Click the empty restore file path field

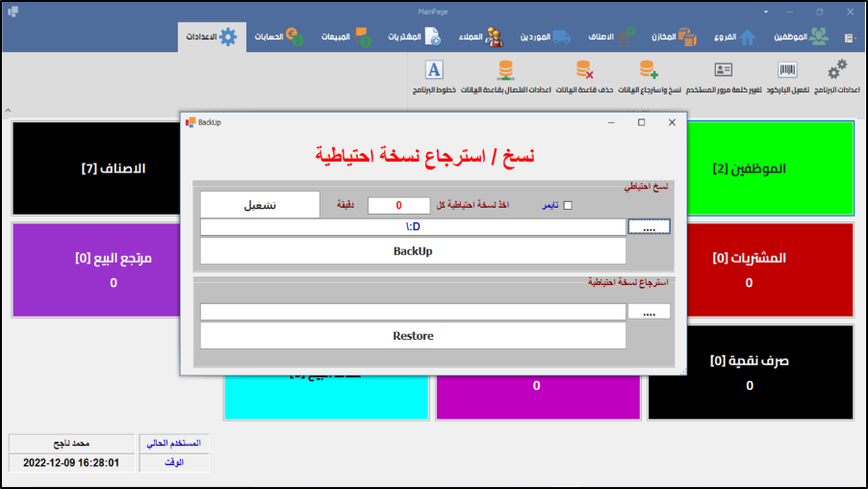point(413,311)
